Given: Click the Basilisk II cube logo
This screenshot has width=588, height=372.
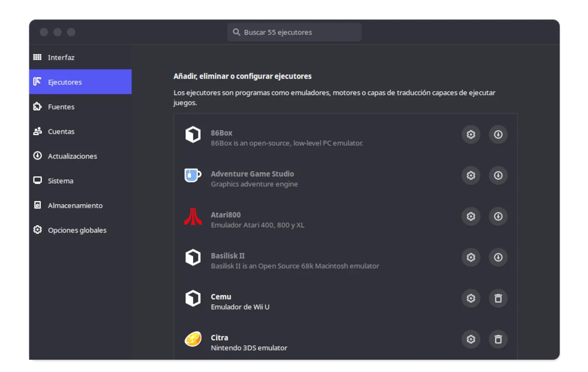Looking at the screenshot, I should click(193, 257).
